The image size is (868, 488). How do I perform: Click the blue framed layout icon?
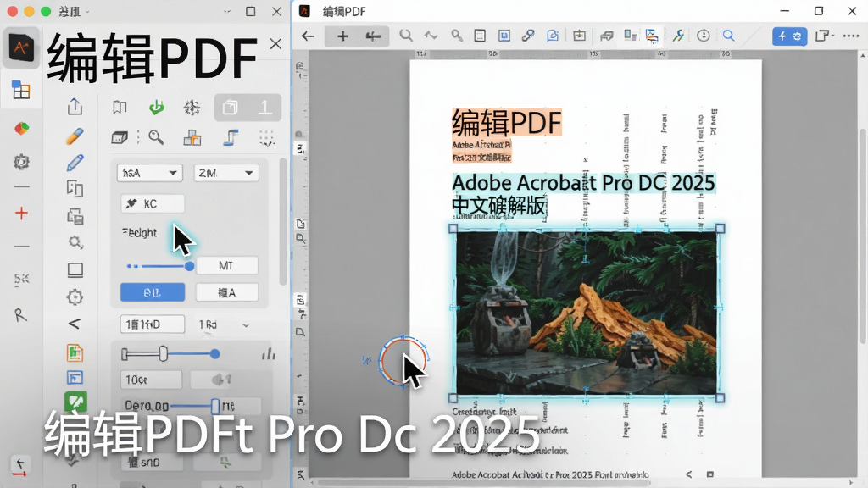[75, 377]
